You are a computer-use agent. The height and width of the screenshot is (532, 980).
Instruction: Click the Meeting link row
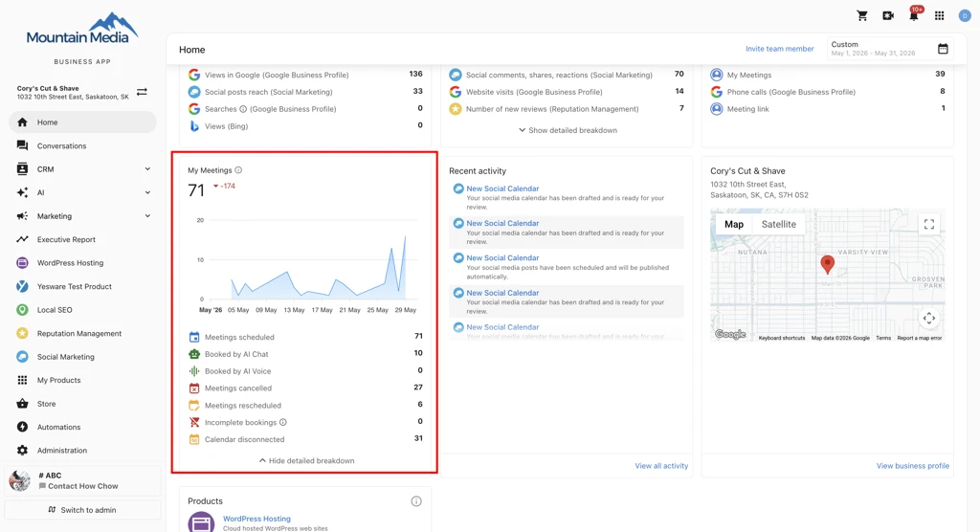click(828, 109)
